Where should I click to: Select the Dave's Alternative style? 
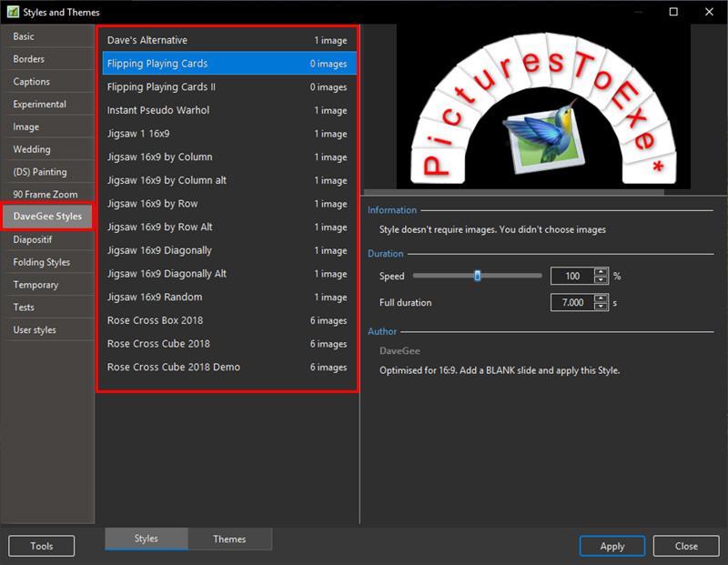click(229, 40)
